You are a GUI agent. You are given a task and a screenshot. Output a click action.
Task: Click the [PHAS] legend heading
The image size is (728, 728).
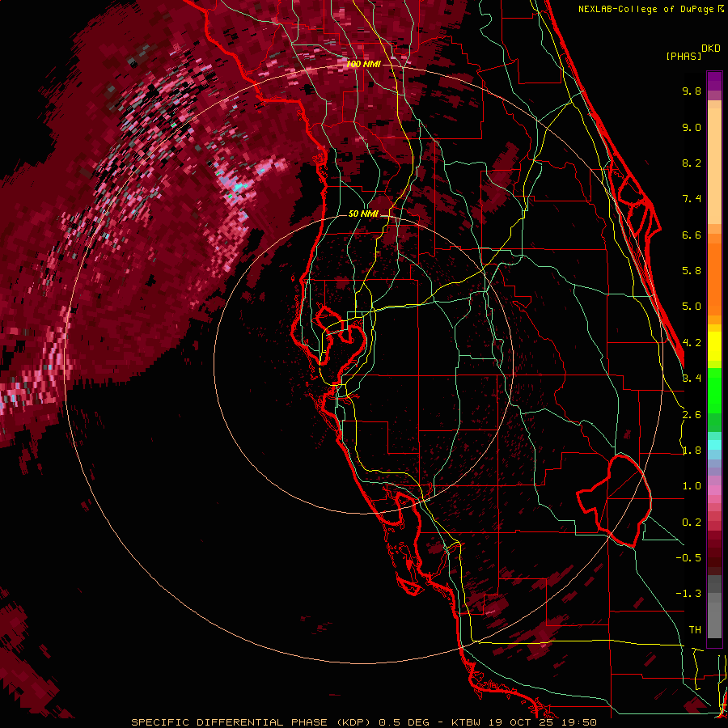point(684,56)
